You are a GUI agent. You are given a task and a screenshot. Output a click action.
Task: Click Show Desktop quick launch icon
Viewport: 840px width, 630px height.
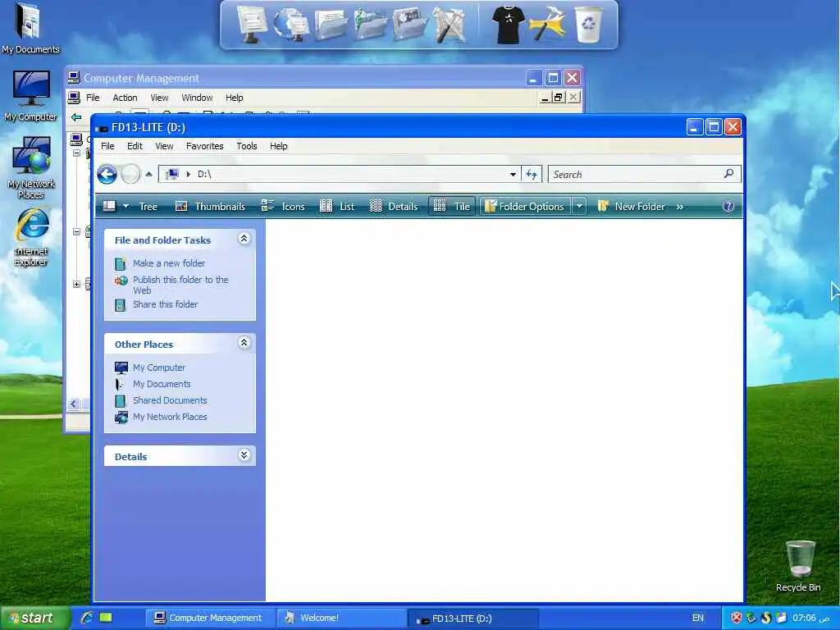(106, 618)
